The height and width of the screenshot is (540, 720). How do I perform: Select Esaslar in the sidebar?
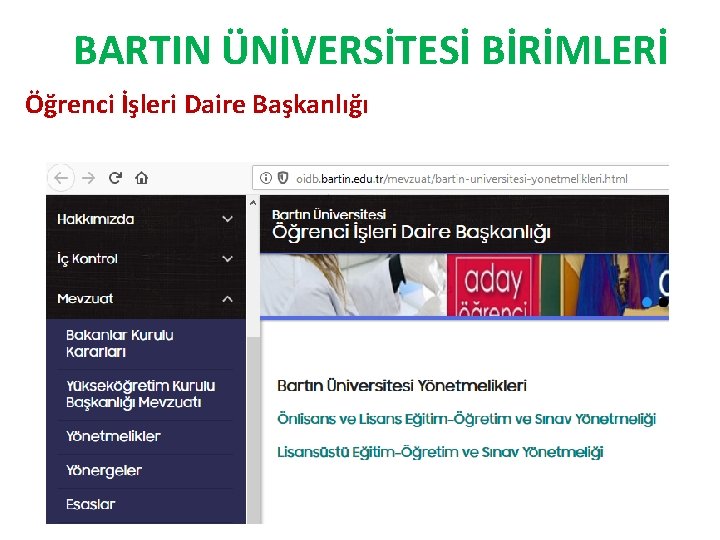90,505
